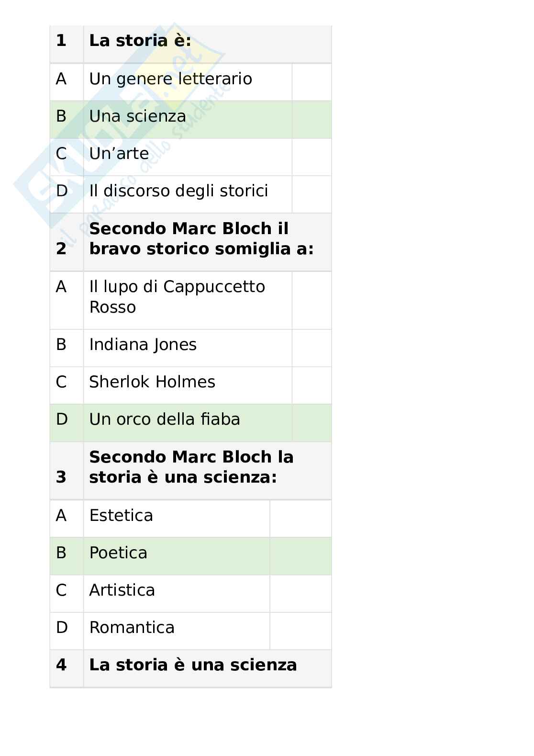Tick empty cell beside "Un genere letterario"
Image resolution: width=534 pixels, height=756 pixels.
click(x=311, y=82)
